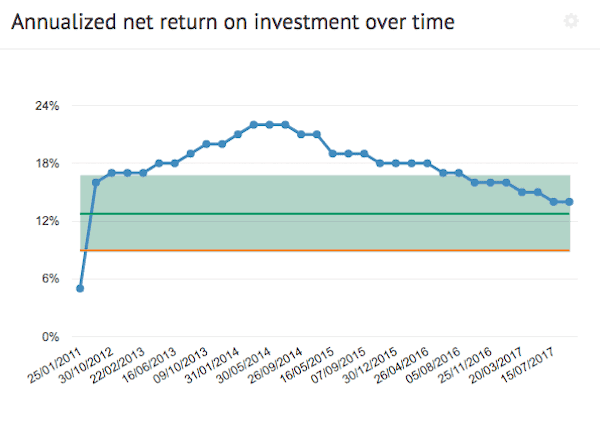
Task: Select the 25/01/2011 x-axis date label
Action: click(x=58, y=365)
